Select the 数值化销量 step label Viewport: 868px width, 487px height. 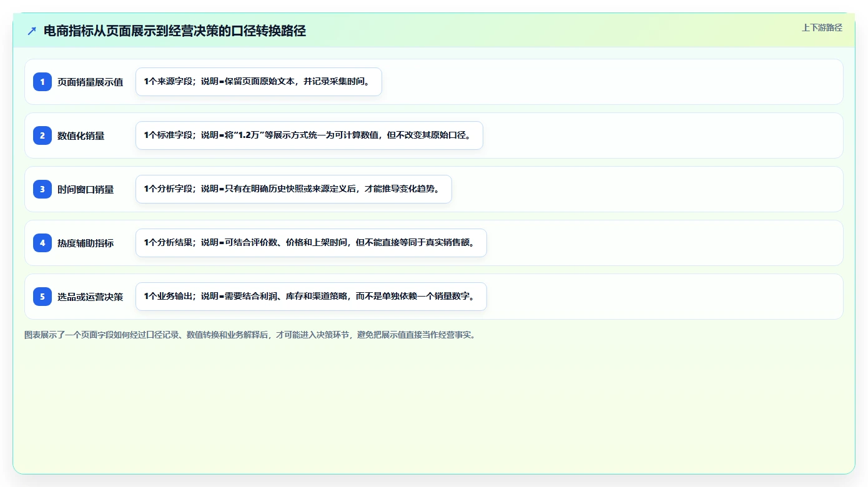(x=81, y=136)
